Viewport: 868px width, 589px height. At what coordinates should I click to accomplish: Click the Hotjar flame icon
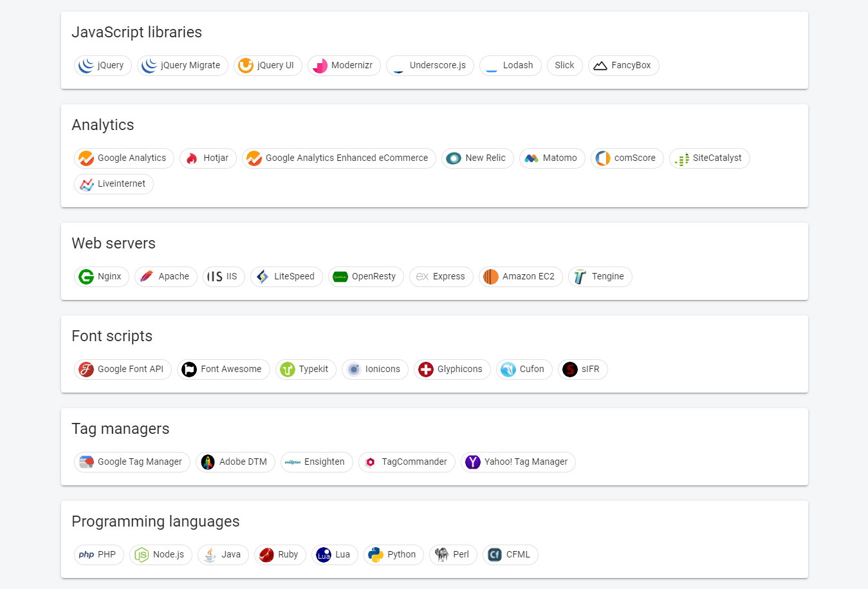pos(192,158)
